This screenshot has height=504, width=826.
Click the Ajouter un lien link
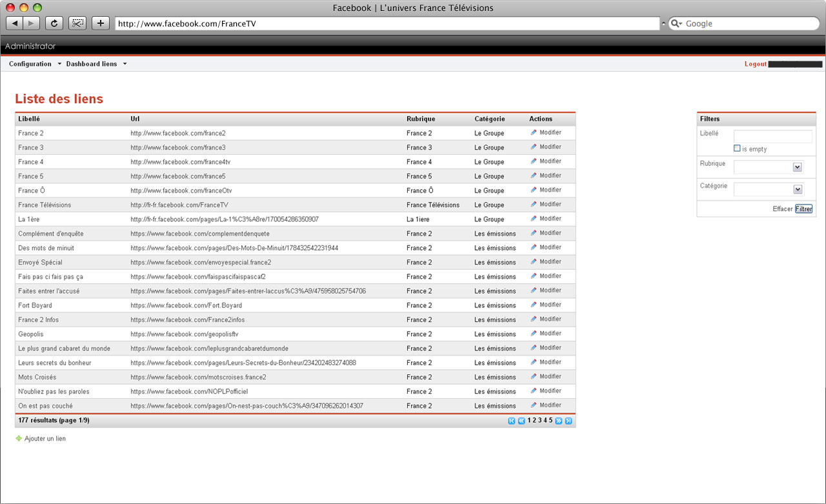pyautogui.click(x=45, y=439)
